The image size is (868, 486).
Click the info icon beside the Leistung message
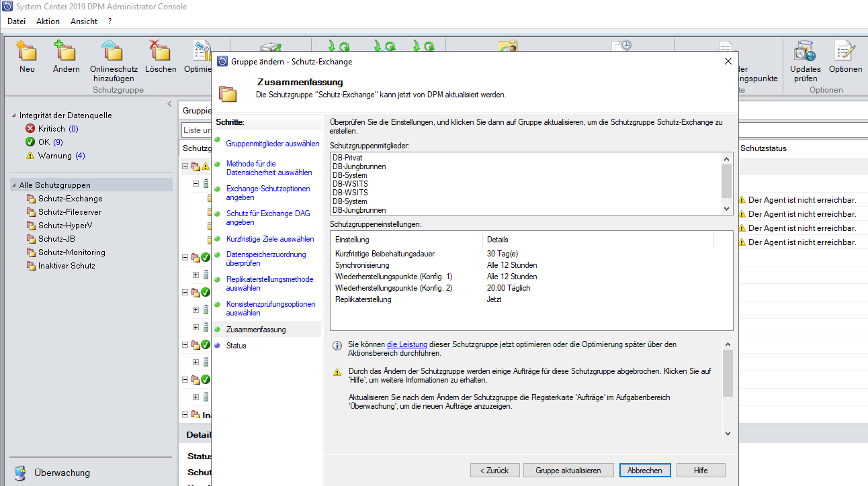click(x=338, y=346)
